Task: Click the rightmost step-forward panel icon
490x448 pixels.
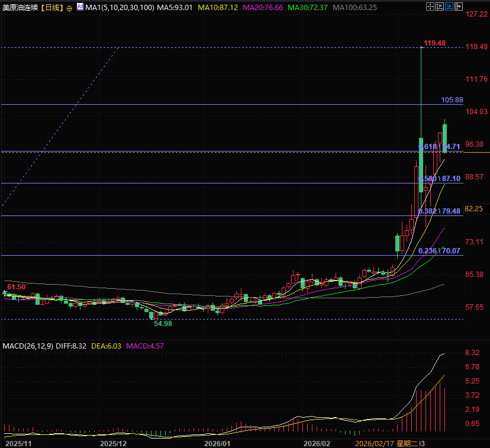Action: [459, 7]
